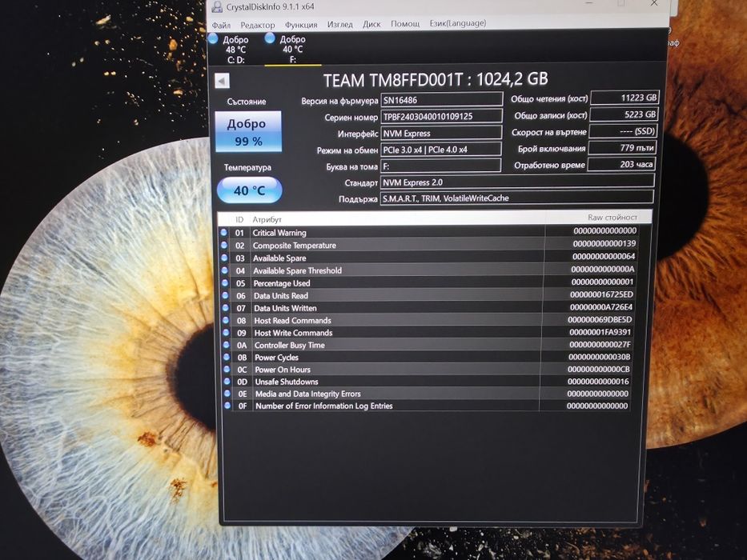
Task: Click the status dot of Power Cycles
Action: 227,357
